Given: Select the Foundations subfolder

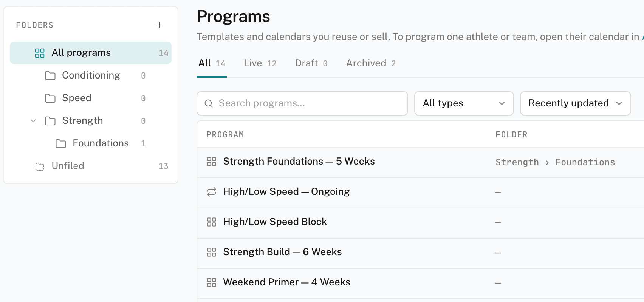Looking at the screenshot, I should (x=91, y=143).
